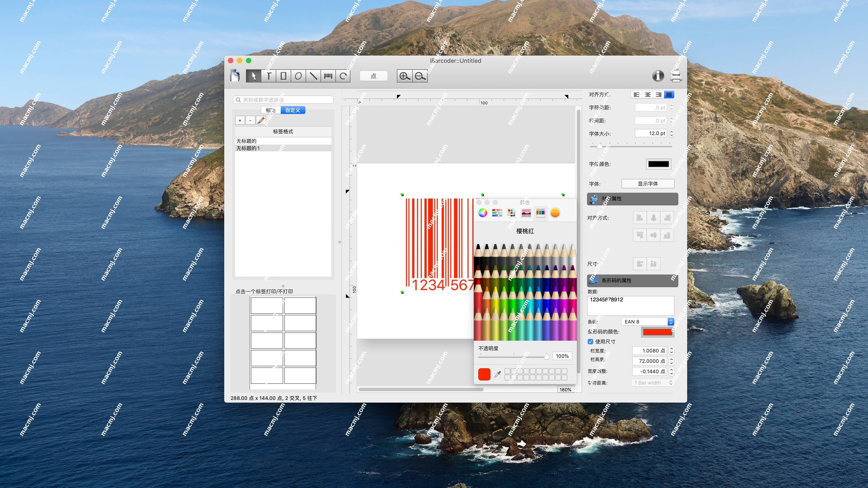Screen dimensions: 868x488
Task: Edit label format with pencil icon
Action: [261, 120]
